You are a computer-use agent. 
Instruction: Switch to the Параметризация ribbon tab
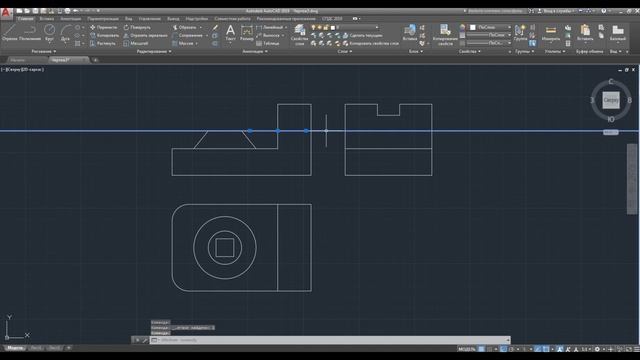[x=102, y=19]
